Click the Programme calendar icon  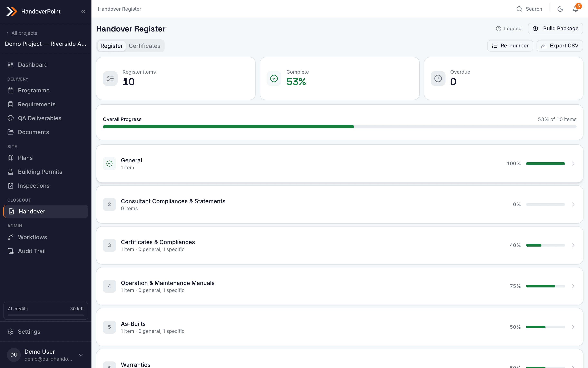coord(10,90)
